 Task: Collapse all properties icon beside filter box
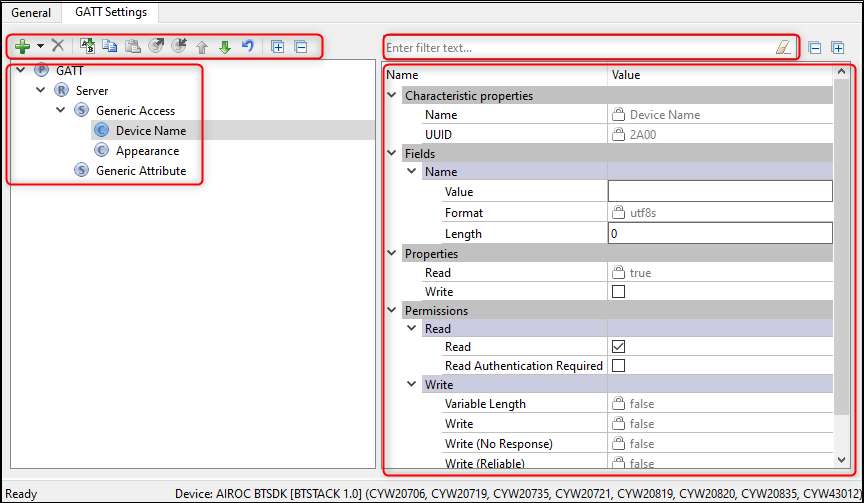pyautogui.click(x=815, y=47)
